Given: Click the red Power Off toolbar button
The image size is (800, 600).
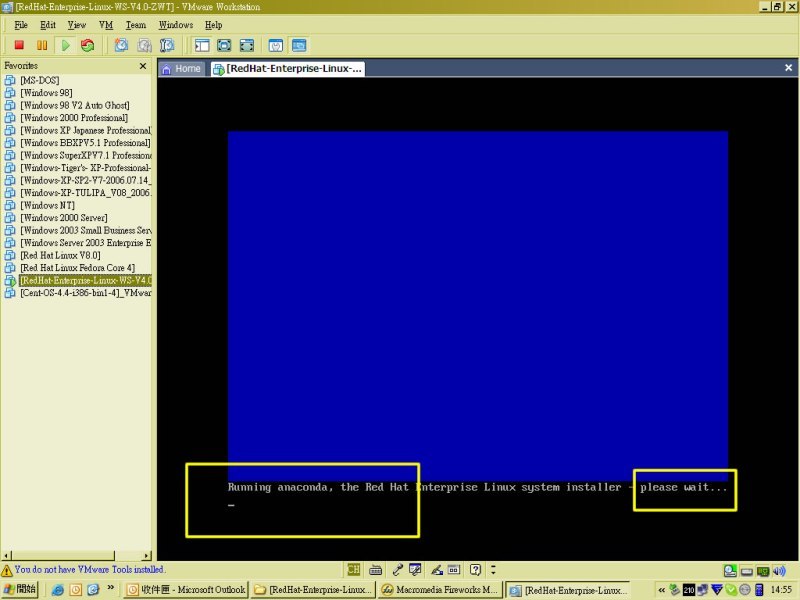Looking at the screenshot, I should pos(19,45).
